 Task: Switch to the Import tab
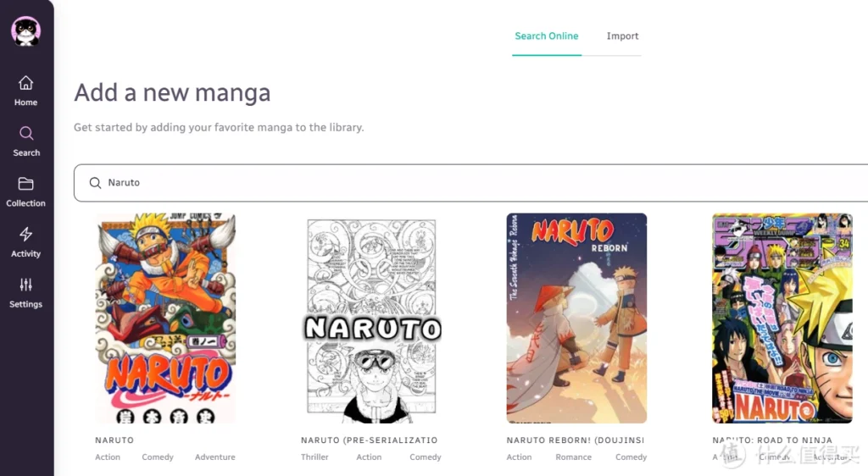(x=622, y=36)
